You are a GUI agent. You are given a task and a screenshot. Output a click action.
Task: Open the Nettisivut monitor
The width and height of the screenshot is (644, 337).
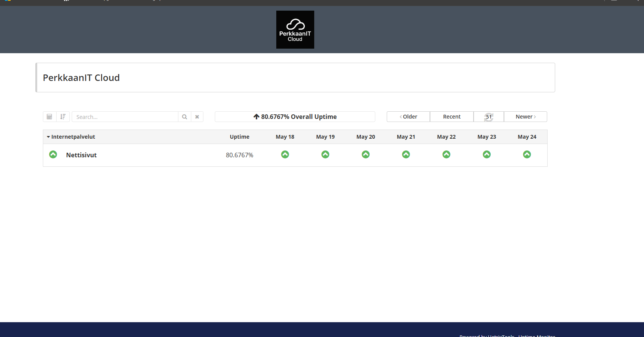[81, 155]
